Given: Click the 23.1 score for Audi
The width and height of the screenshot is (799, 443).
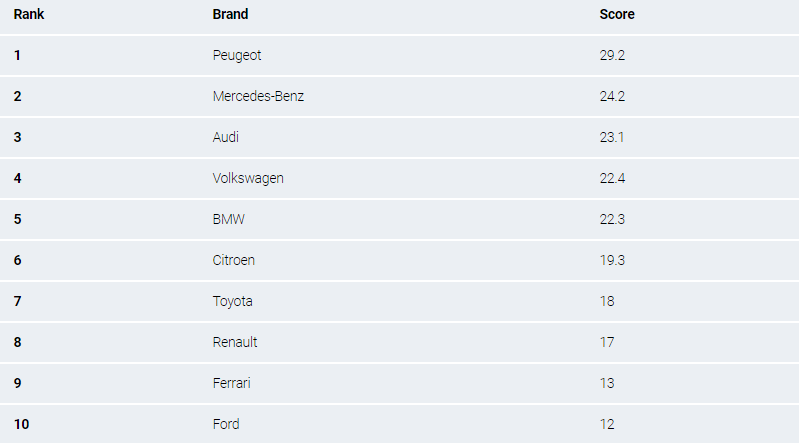Looking at the screenshot, I should click(x=611, y=137).
